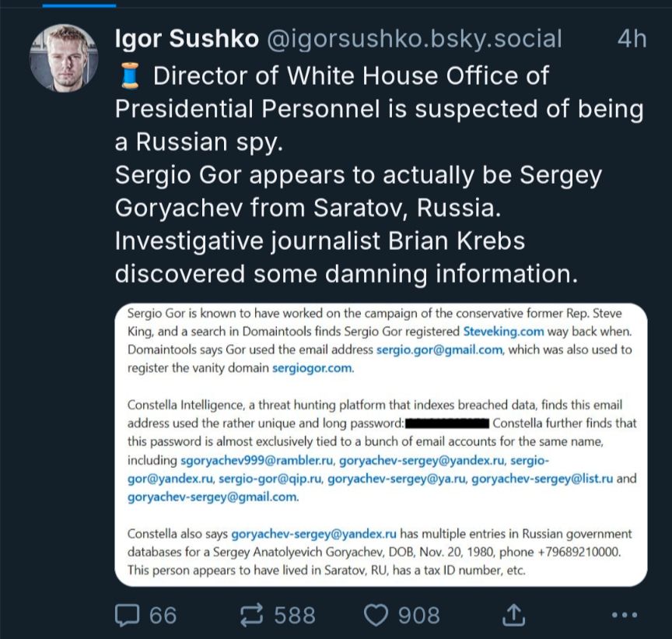672x639 pixels.
Task: Open the reply comment icon
Action: click(x=127, y=616)
